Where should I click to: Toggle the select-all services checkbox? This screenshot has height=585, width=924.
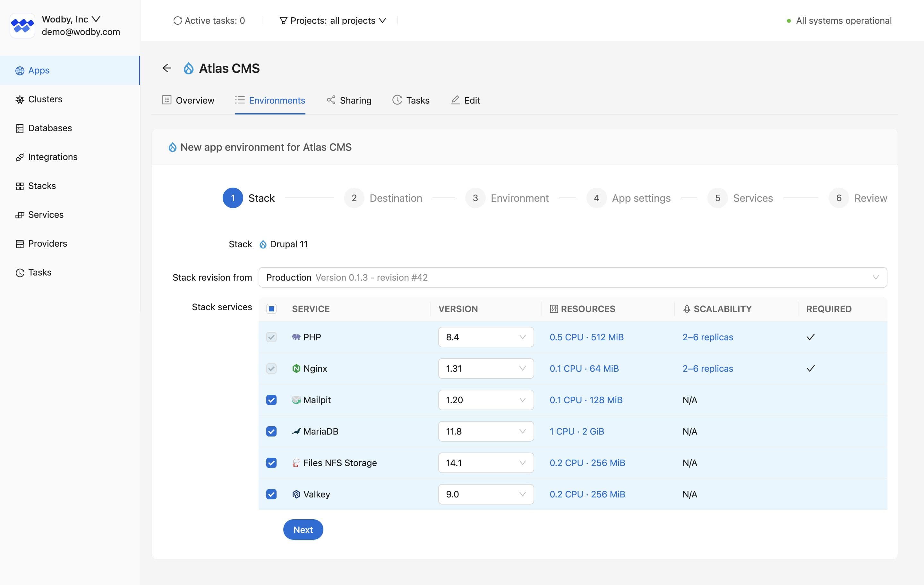[271, 309]
